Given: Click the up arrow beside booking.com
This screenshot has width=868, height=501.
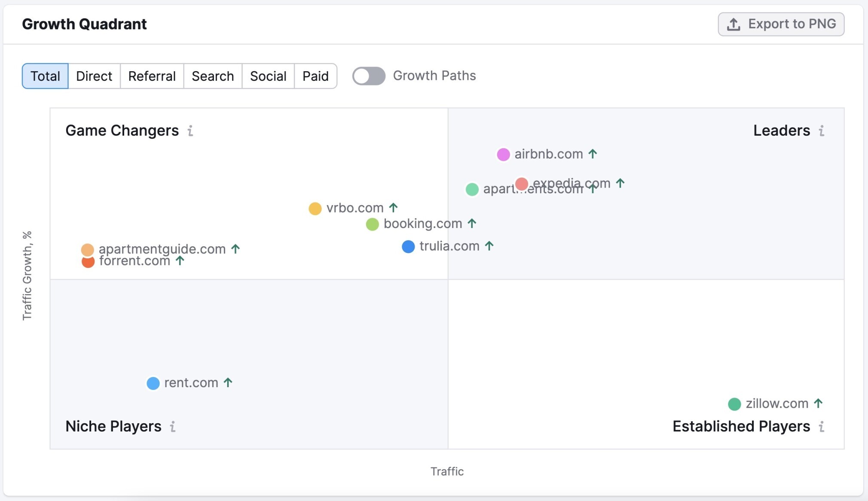Looking at the screenshot, I should point(472,223).
